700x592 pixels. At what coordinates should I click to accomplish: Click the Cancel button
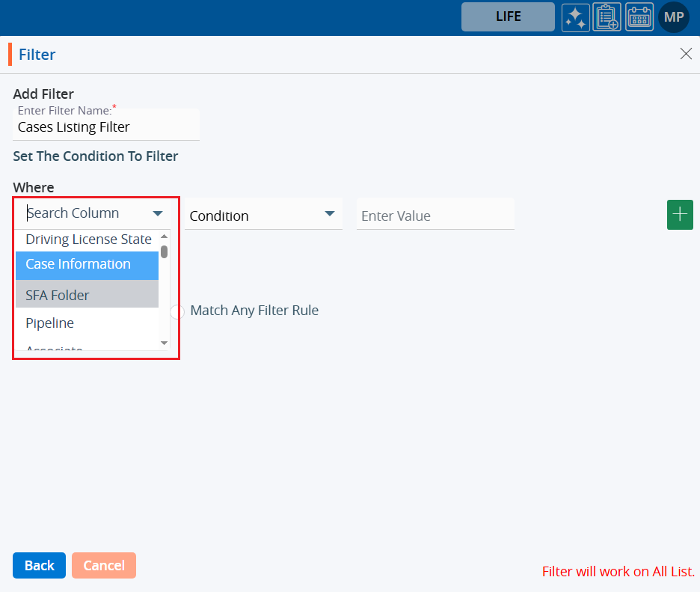coord(104,566)
